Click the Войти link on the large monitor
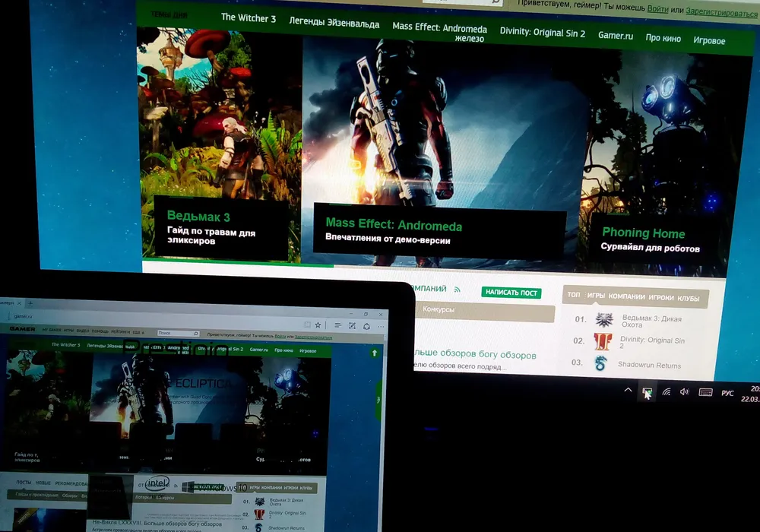This screenshot has width=760, height=532. point(657,8)
